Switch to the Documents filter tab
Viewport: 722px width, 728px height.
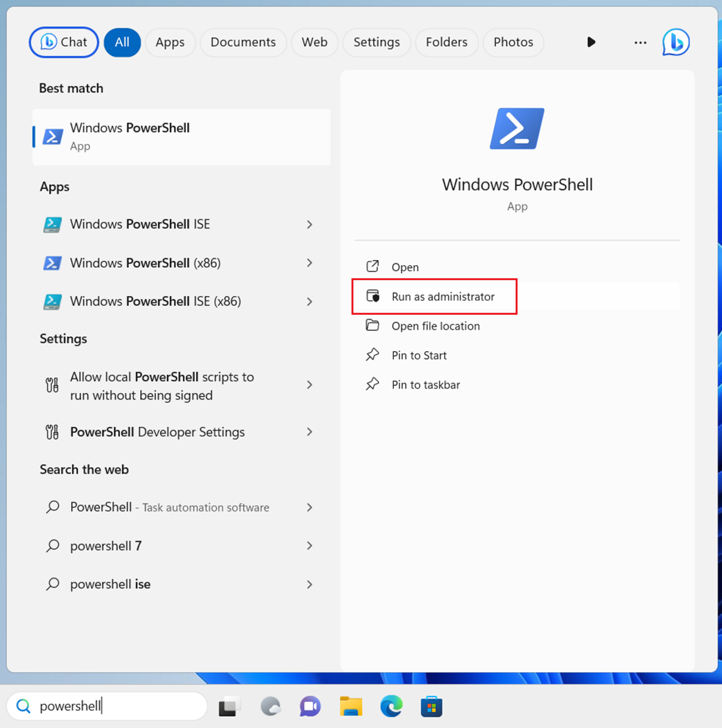(x=243, y=42)
